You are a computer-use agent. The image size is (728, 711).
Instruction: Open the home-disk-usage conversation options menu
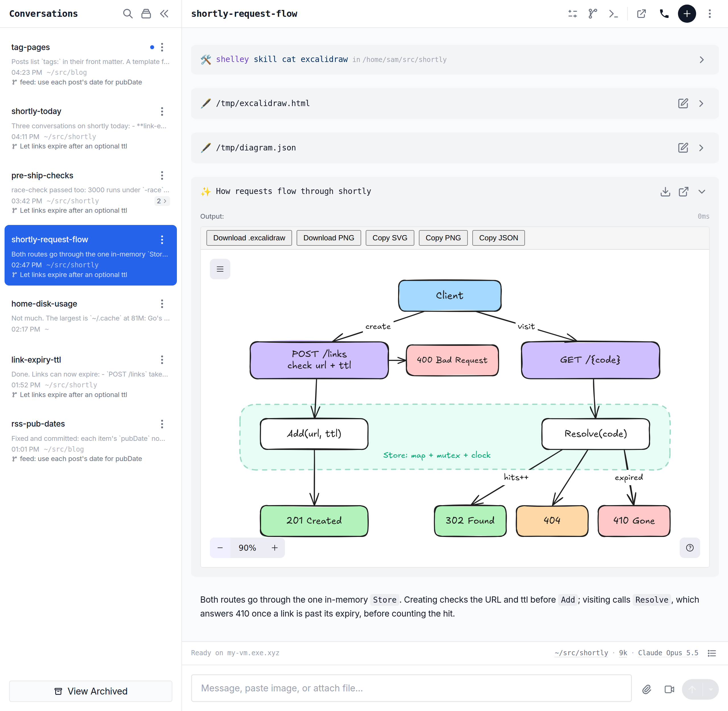pyautogui.click(x=162, y=303)
